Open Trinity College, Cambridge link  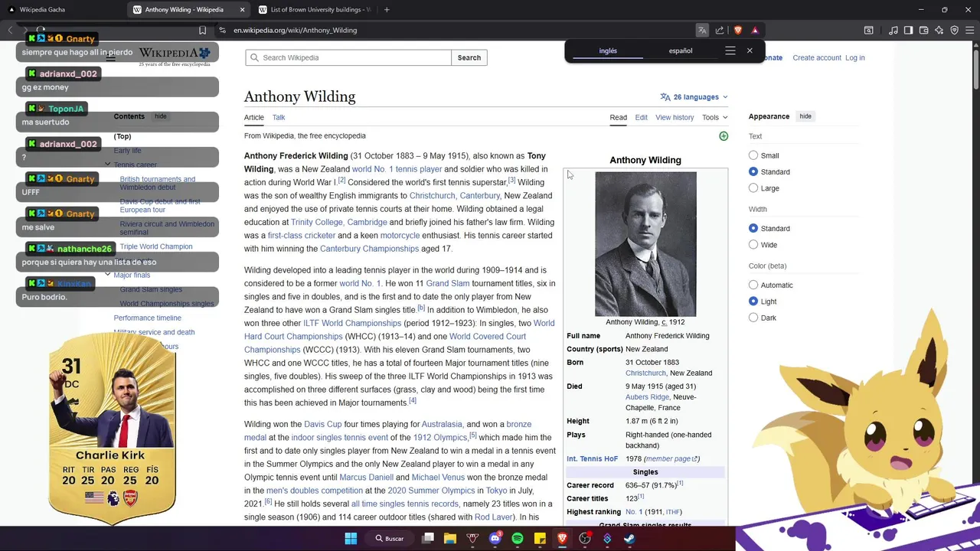point(339,223)
